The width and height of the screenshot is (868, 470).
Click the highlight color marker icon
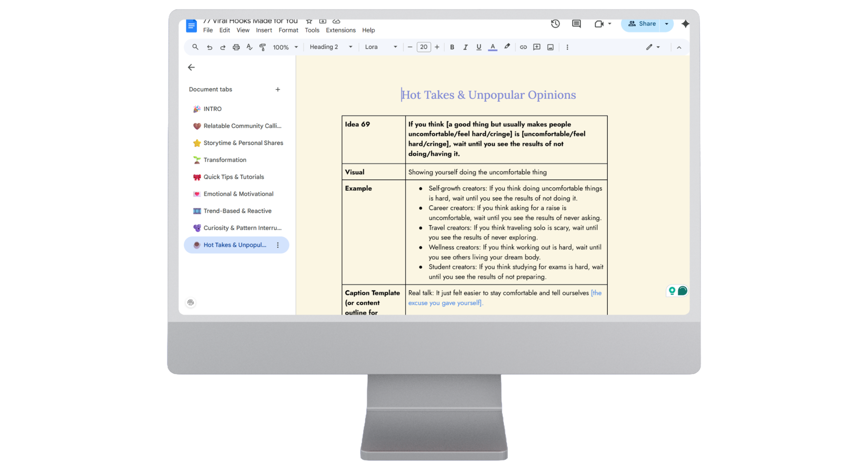[507, 47]
